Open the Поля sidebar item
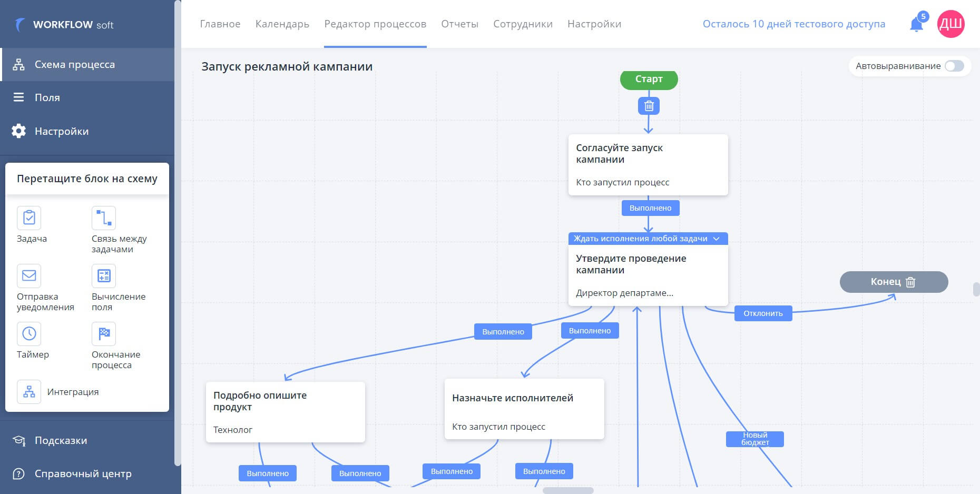Image resolution: width=980 pixels, height=494 pixels. tap(87, 97)
